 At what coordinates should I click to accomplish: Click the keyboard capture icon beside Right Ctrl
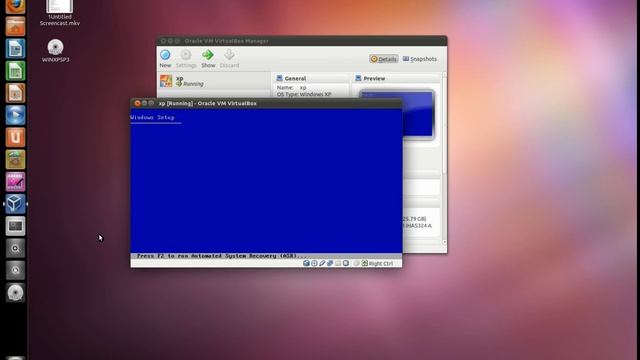[364, 263]
